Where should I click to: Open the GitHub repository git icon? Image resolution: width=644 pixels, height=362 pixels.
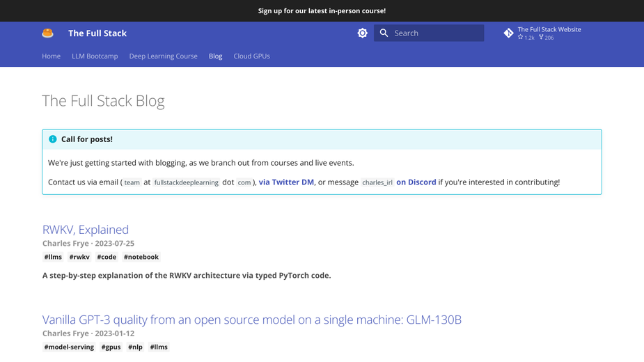tap(508, 33)
